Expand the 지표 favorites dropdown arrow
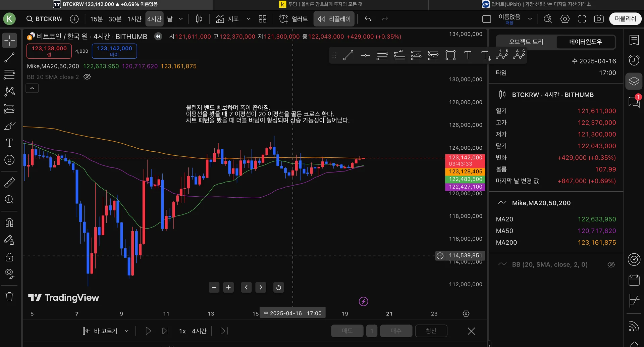The height and width of the screenshot is (347, 644). point(249,19)
